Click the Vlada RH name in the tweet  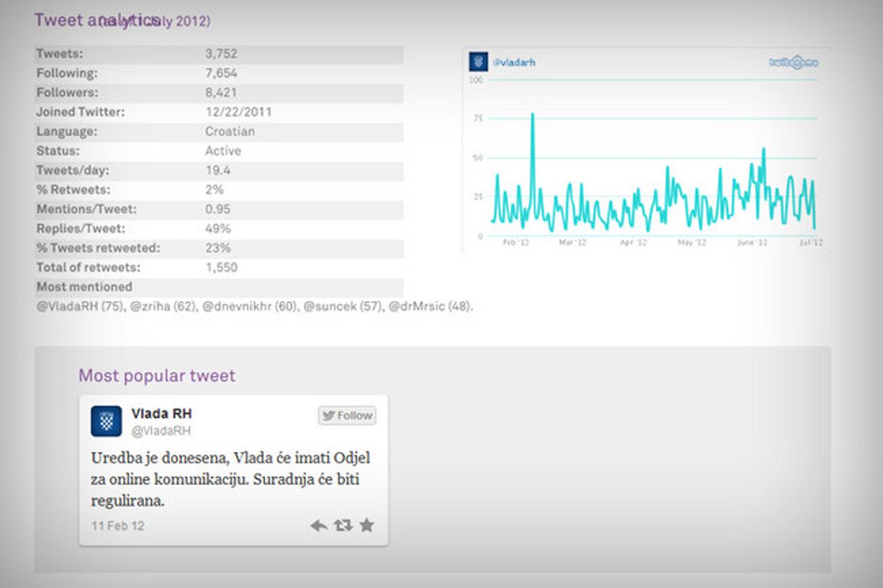pos(161,414)
